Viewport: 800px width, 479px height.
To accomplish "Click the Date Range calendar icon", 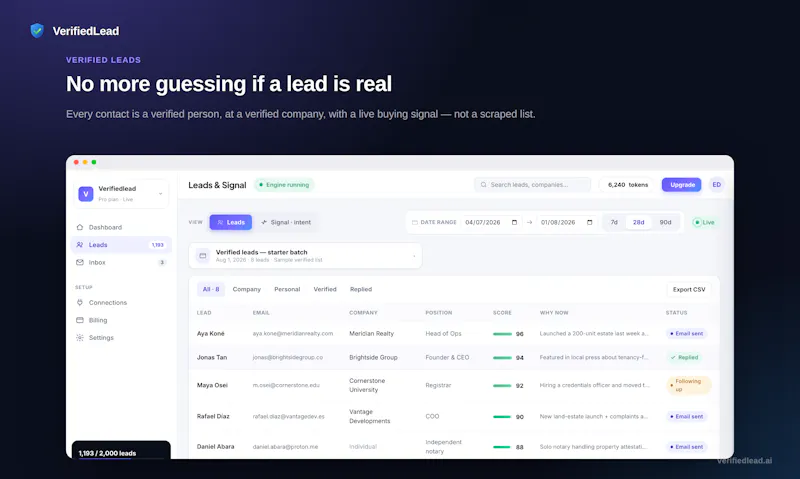I will pos(415,222).
